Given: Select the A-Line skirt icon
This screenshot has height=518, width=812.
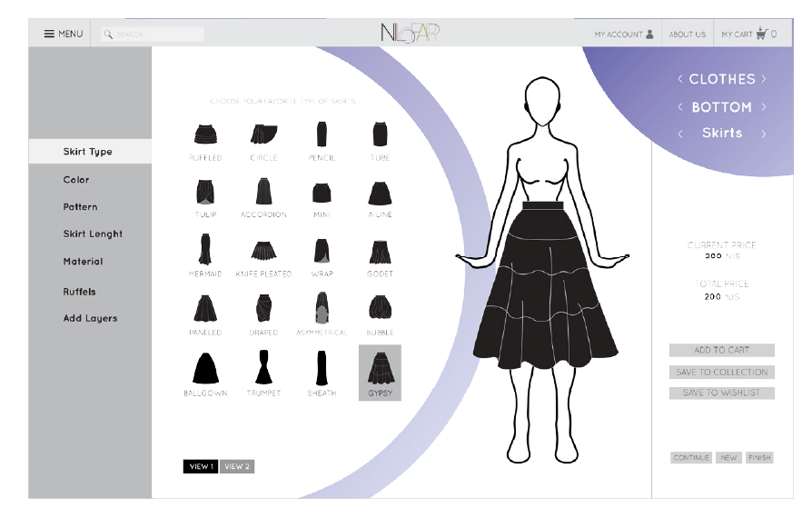Looking at the screenshot, I should click(x=380, y=193).
